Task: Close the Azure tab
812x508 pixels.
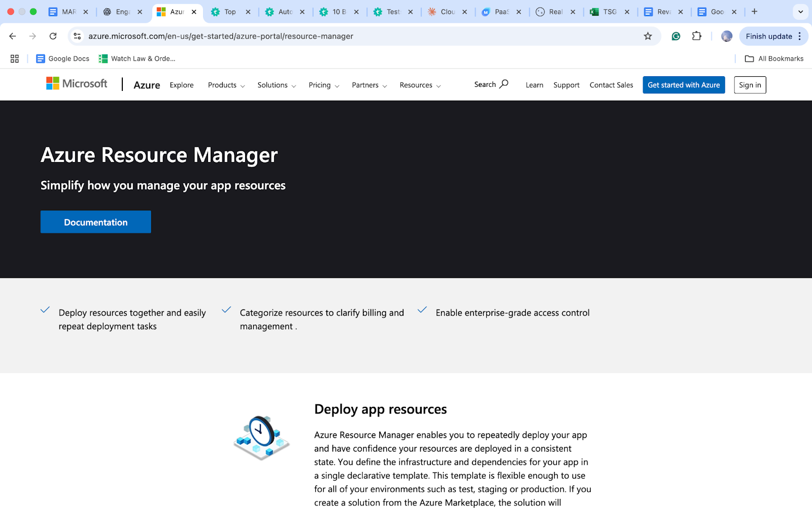Action: coord(194,12)
